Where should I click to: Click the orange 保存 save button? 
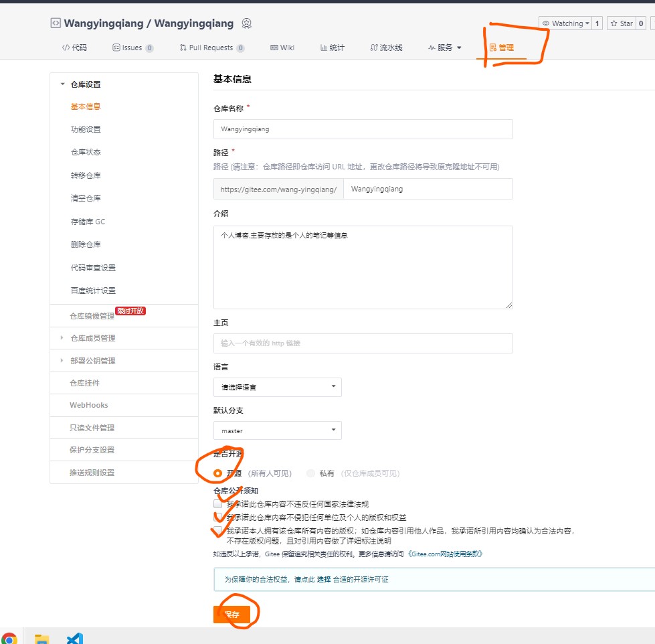pos(231,614)
